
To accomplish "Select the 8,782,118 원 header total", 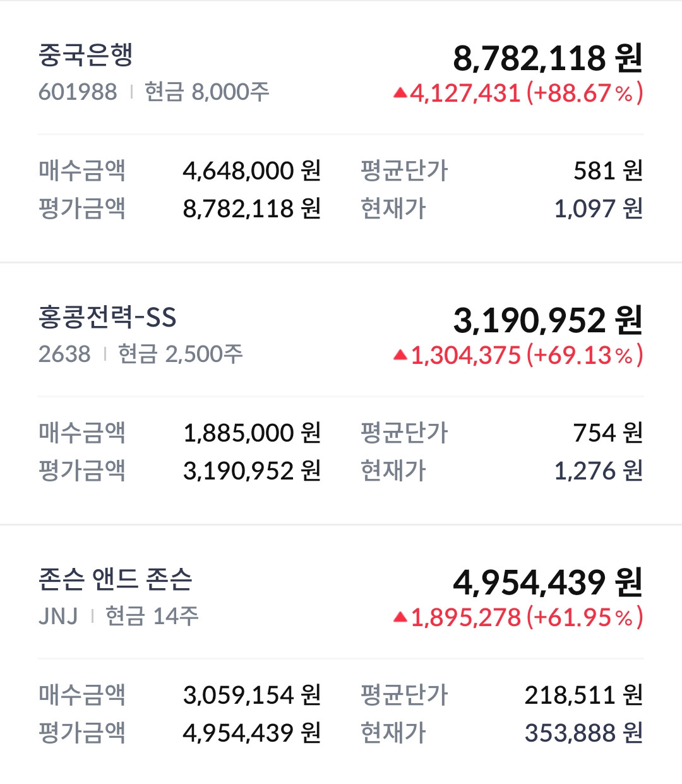I will point(547,58).
